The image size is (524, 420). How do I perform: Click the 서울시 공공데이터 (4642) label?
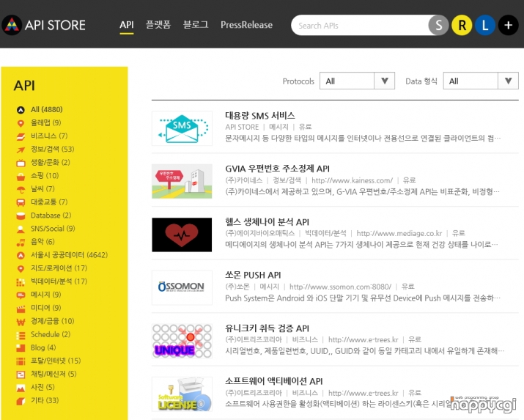pos(69,255)
